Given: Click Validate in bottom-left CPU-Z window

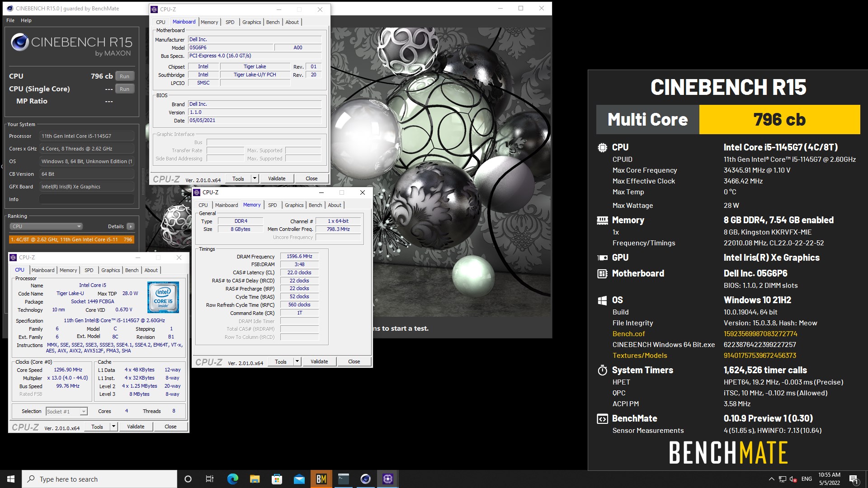Looking at the screenshot, I should pos(136,427).
